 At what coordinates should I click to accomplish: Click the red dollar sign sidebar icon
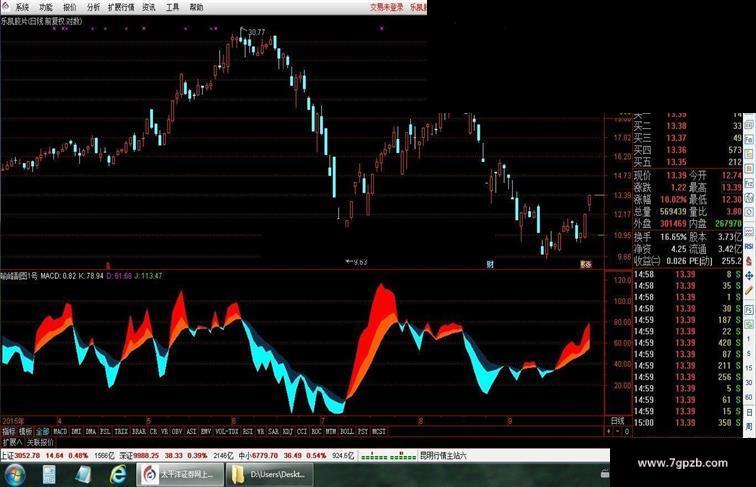(x=749, y=261)
